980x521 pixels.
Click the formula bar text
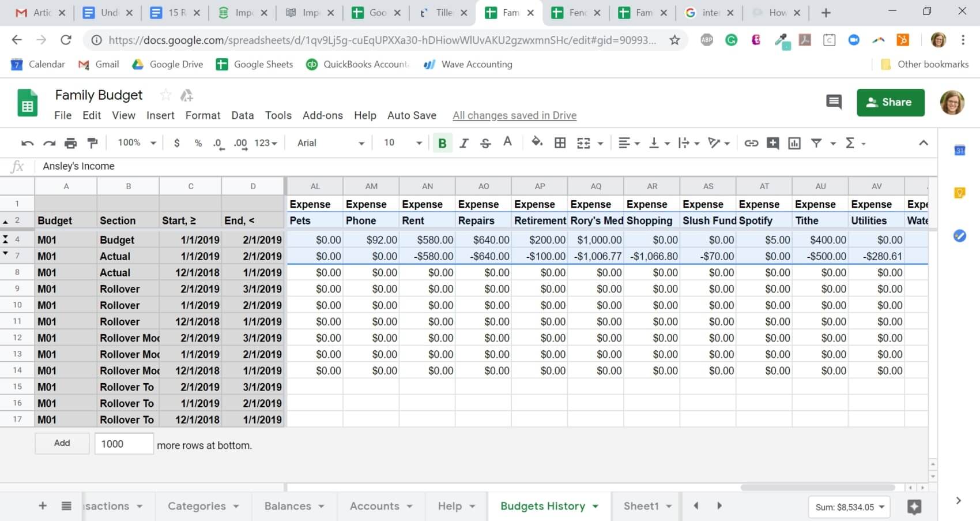point(78,166)
